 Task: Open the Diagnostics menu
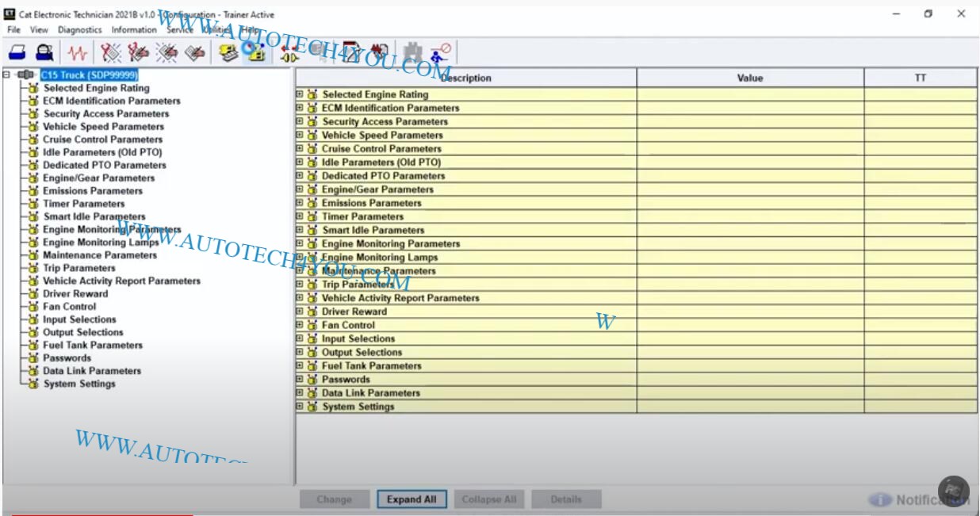point(79,30)
